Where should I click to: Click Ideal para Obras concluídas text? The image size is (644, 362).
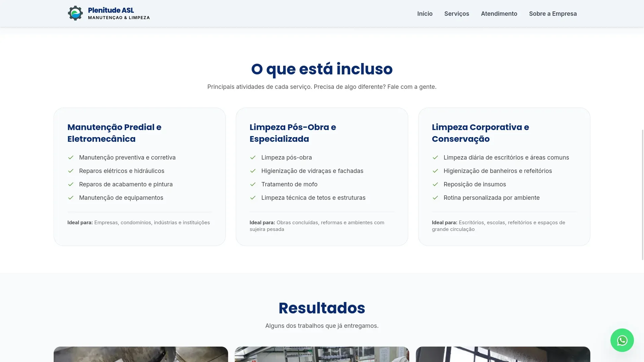click(317, 226)
